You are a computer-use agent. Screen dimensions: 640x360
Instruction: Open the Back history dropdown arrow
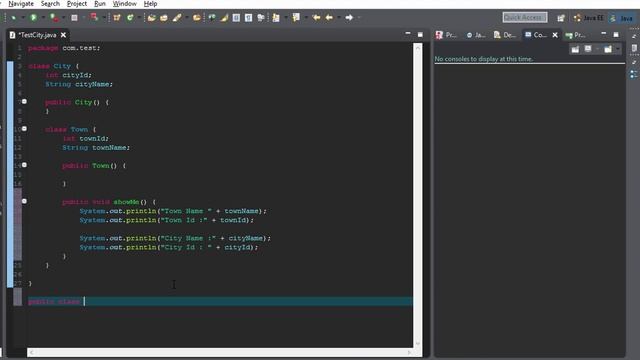coord(339,18)
